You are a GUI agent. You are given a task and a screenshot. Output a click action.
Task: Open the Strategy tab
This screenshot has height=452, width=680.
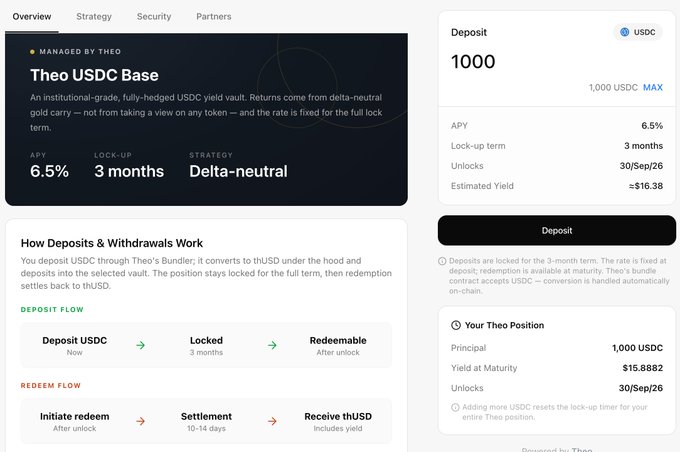coord(94,16)
